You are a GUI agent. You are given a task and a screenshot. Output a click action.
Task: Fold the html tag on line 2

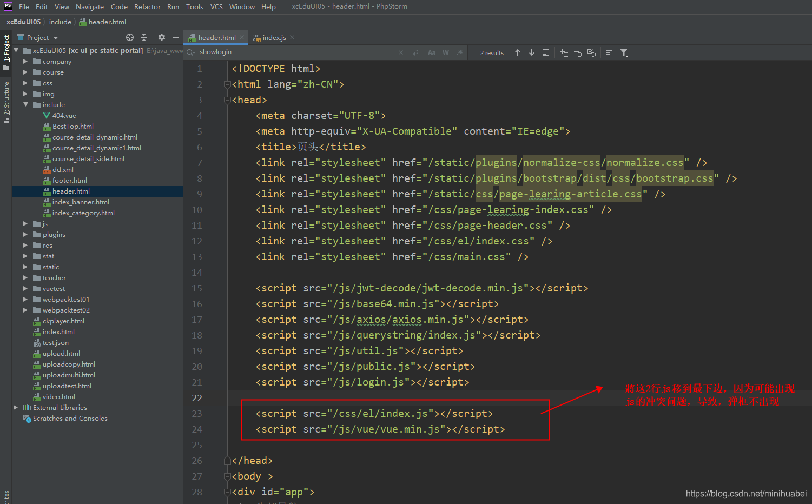click(228, 84)
